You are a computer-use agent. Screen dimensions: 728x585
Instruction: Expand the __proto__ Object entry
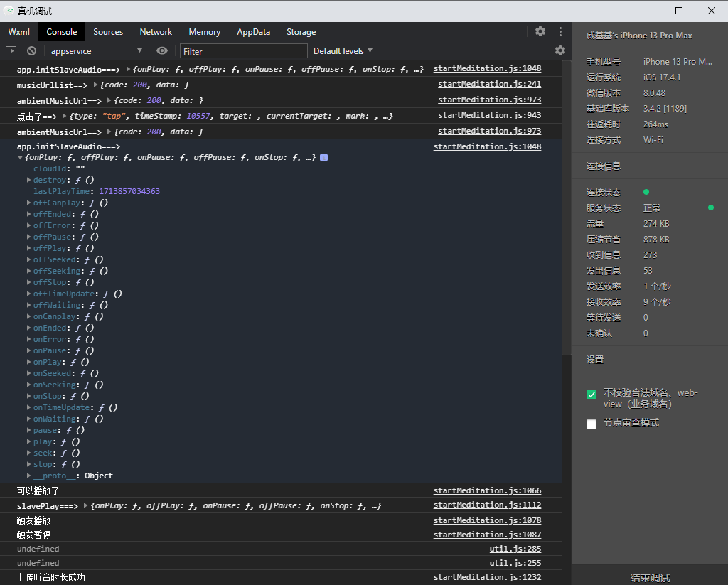pyautogui.click(x=28, y=476)
